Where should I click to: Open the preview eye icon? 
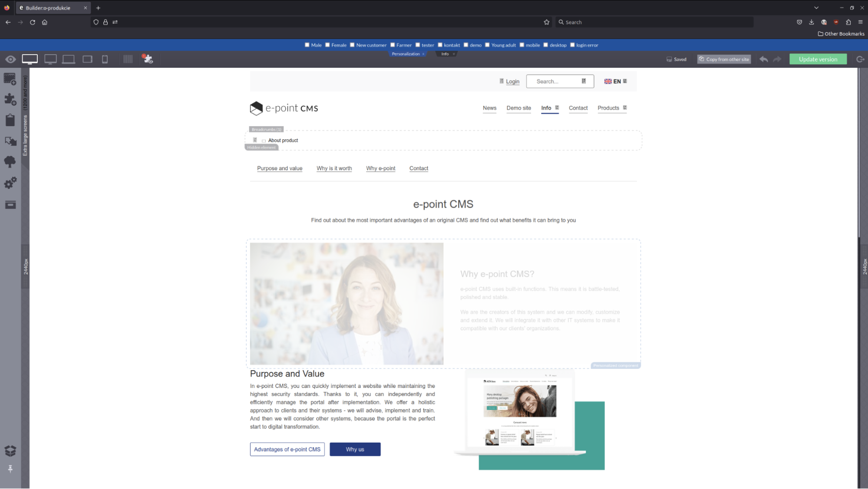[10, 59]
